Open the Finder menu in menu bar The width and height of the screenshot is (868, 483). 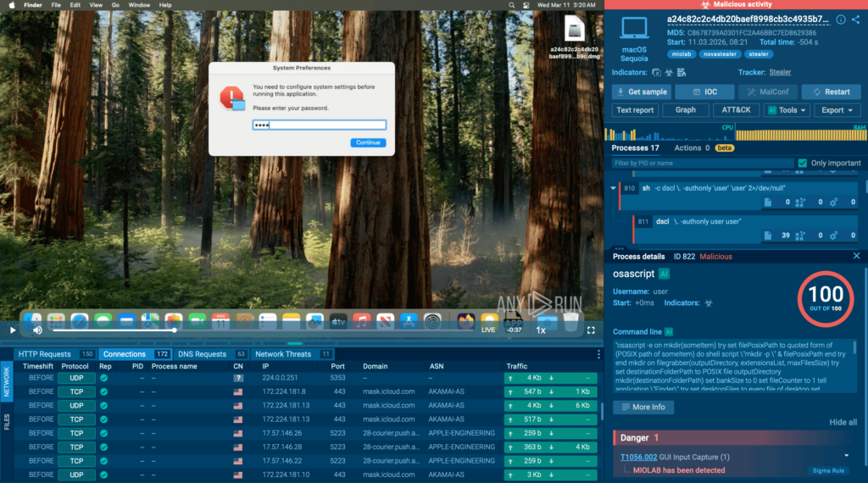point(33,5)
